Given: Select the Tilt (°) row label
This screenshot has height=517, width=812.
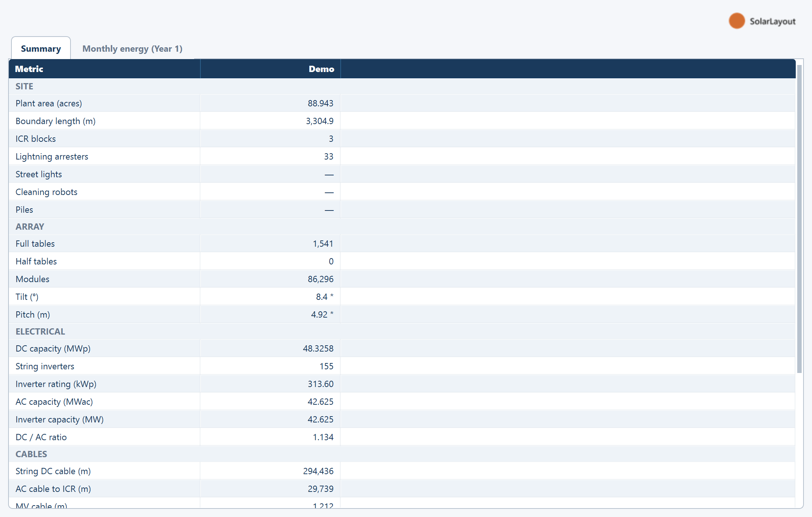Looking at the screenshot, I should coord(27,297).
